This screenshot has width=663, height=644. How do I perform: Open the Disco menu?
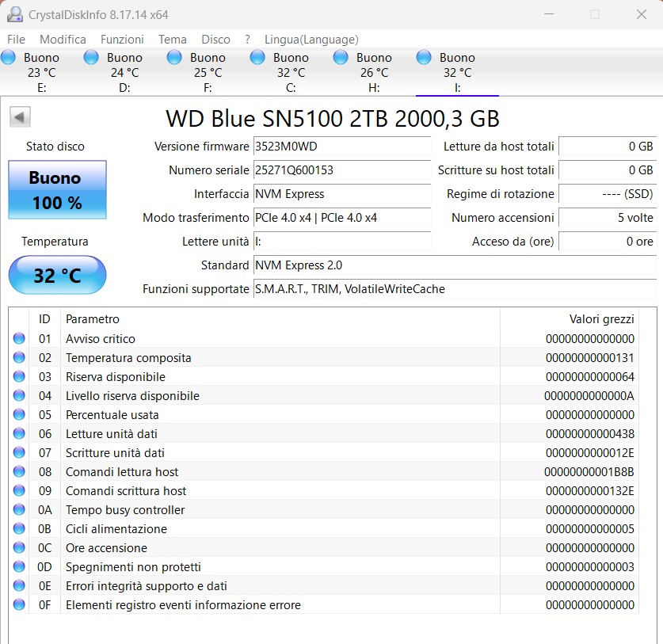pyautogui.click(x=215, y=39)
